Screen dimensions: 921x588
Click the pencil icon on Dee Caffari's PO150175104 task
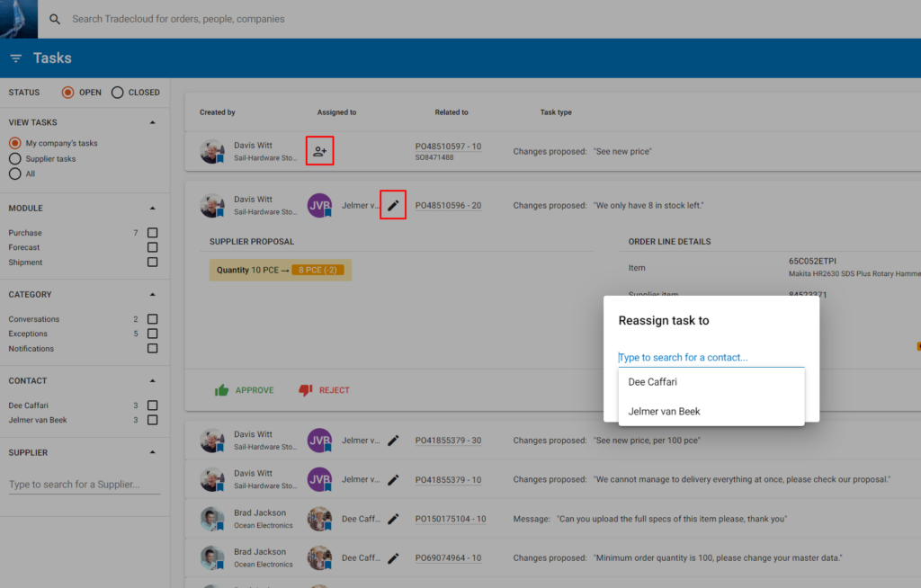(x=393, y=519)
